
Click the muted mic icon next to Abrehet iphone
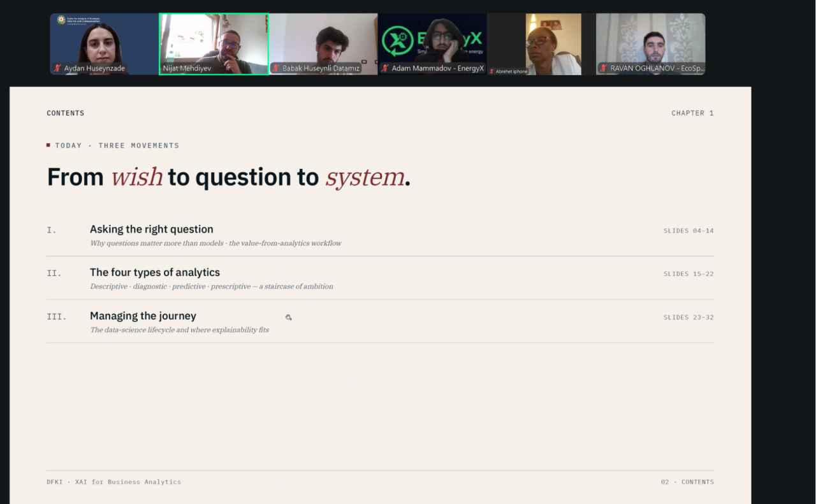492,71
